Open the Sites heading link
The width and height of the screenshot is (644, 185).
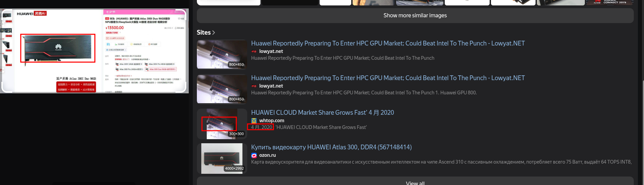point(206,33)
